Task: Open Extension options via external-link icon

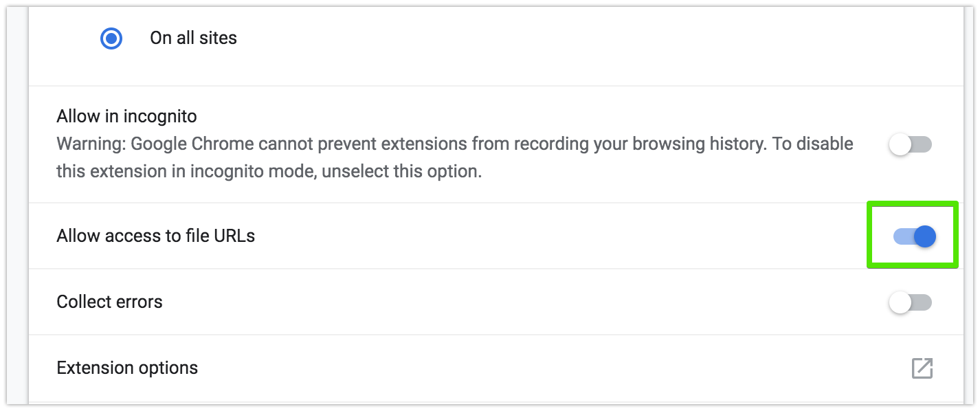Action: [x=922, y=368]
